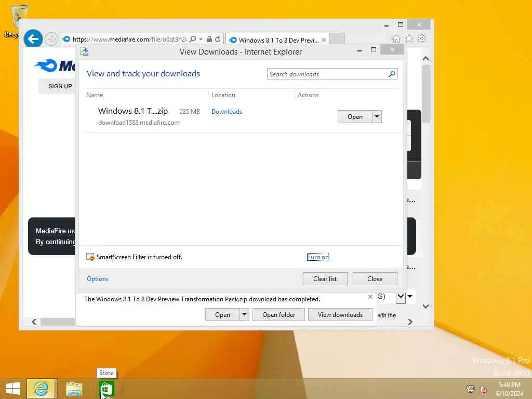Click the View downloads button
Viewport: 532px width, 399px height.
340,315
